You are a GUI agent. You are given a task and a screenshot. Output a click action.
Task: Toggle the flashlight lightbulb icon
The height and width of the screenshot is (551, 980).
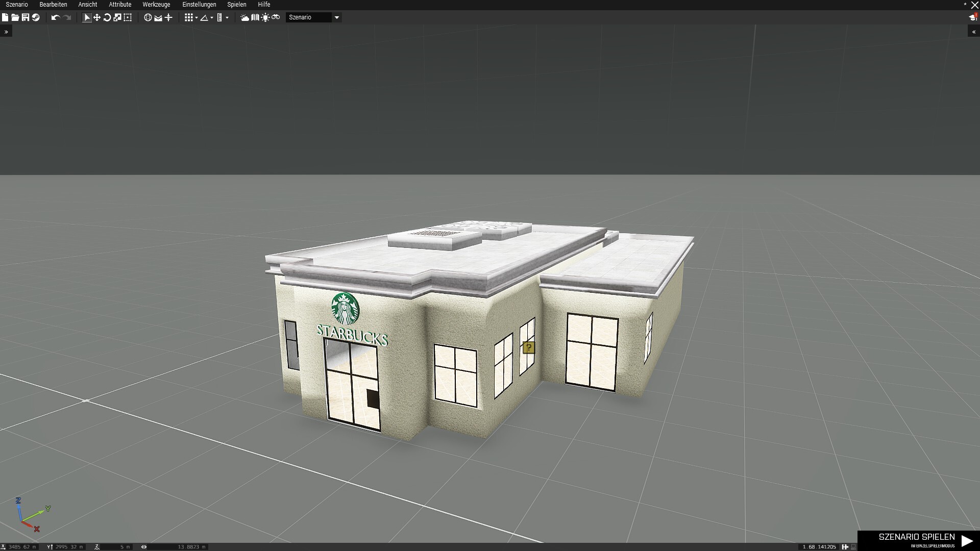point(265,17)
